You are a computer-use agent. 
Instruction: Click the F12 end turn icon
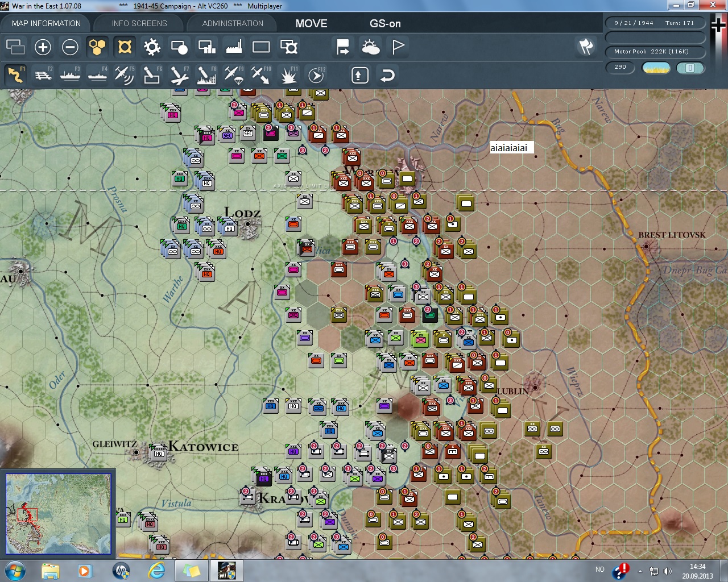[x=316, y=75]
